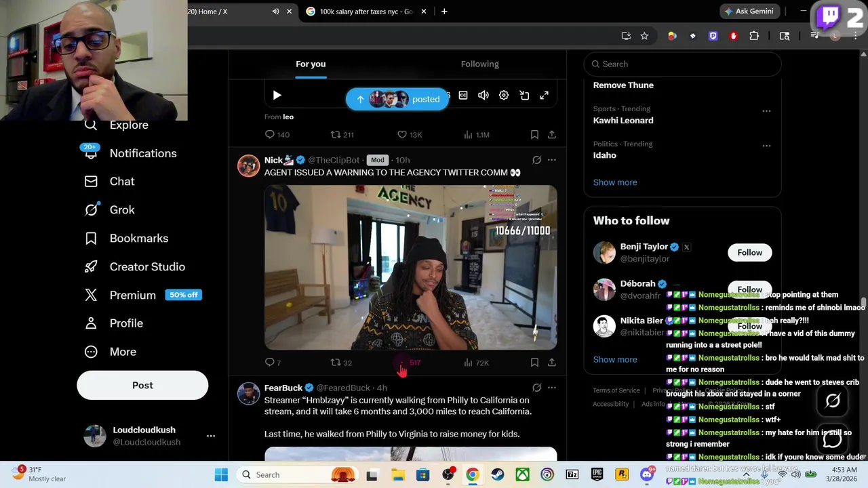Bookmark this page with star icon
Viewport: 868px width, 488px height.
tap(644, 36)
